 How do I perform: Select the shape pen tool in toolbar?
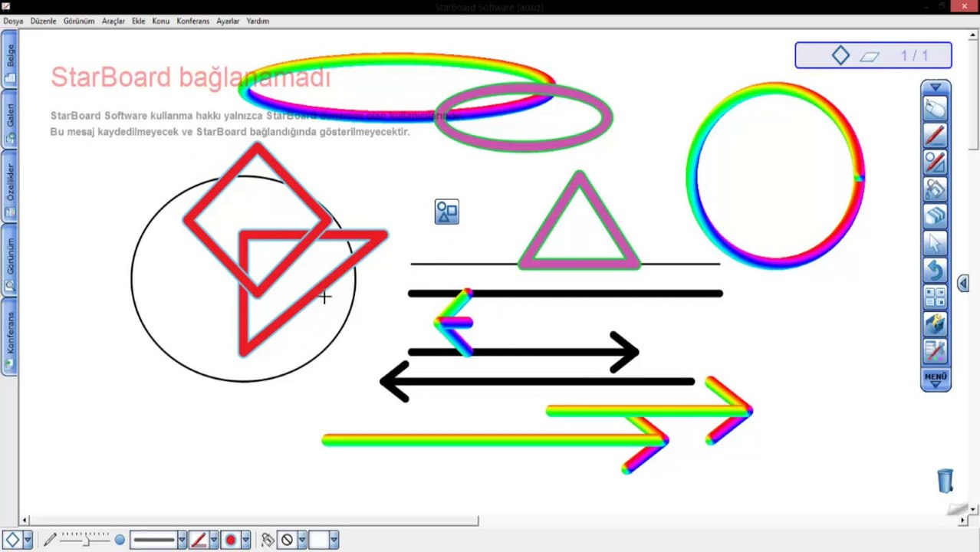coord(936,163)
